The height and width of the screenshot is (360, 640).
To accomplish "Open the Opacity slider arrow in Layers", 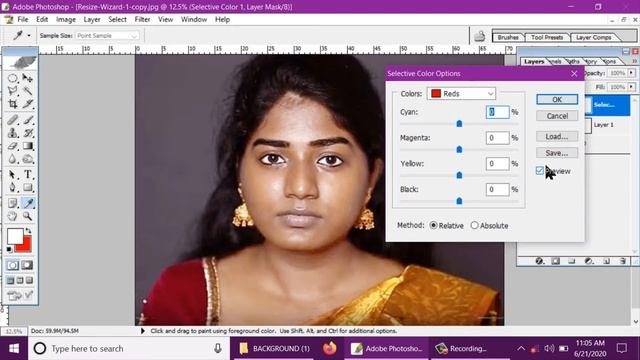I will click(x=631, y=73).
